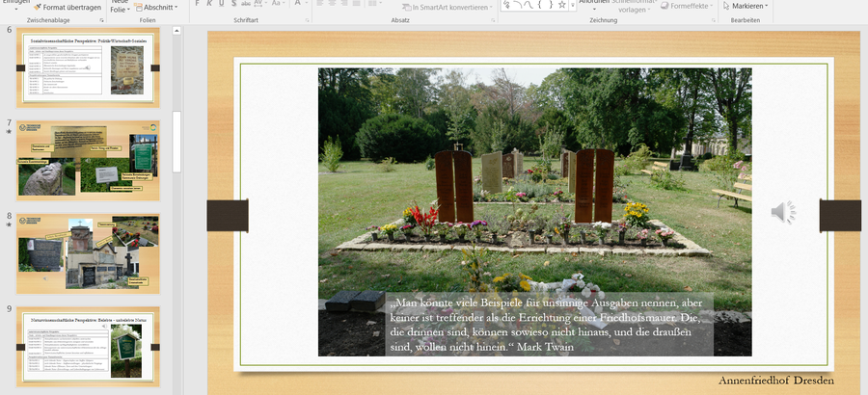Select slide 6 thumbnail
Image resolution: width=868 pixels, height=395 pixels.
pyautogui.click(x=88, y=67)
